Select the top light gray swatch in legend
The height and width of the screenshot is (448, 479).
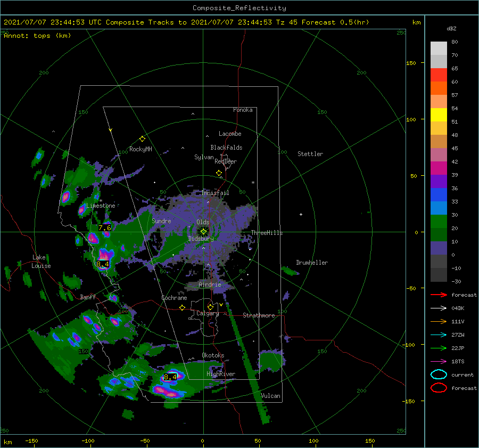439,48
